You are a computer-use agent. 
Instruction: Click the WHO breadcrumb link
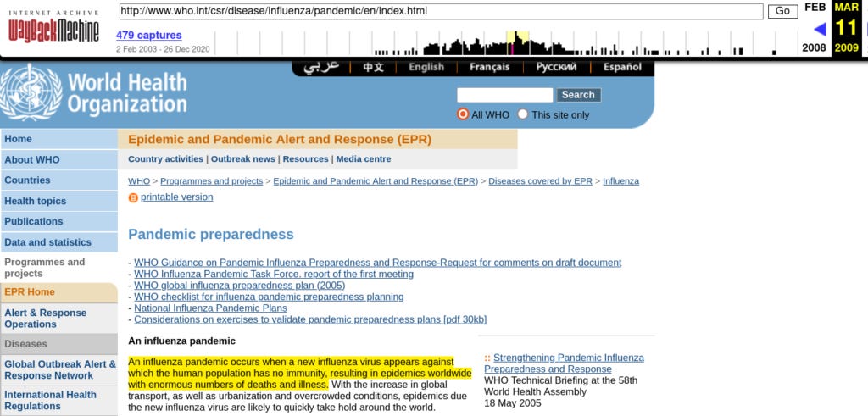(139, 181)
